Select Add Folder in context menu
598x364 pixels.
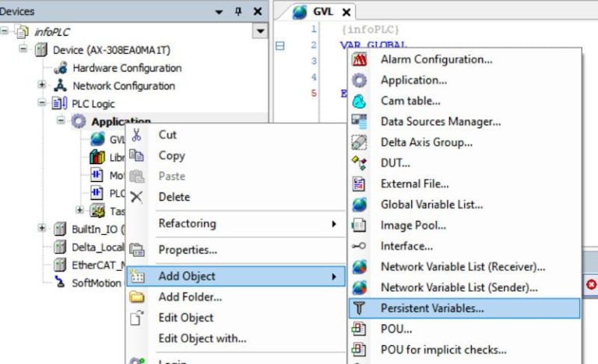(x=190, y=296)
